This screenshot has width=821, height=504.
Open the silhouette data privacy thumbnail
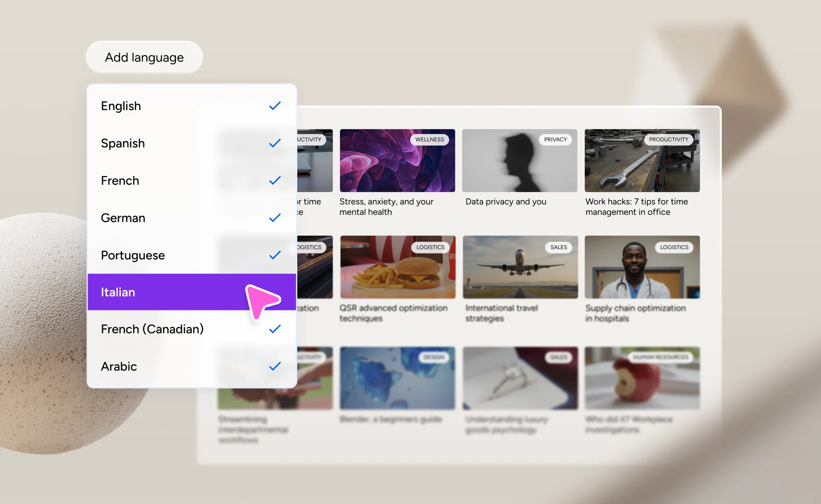[520, 160]
